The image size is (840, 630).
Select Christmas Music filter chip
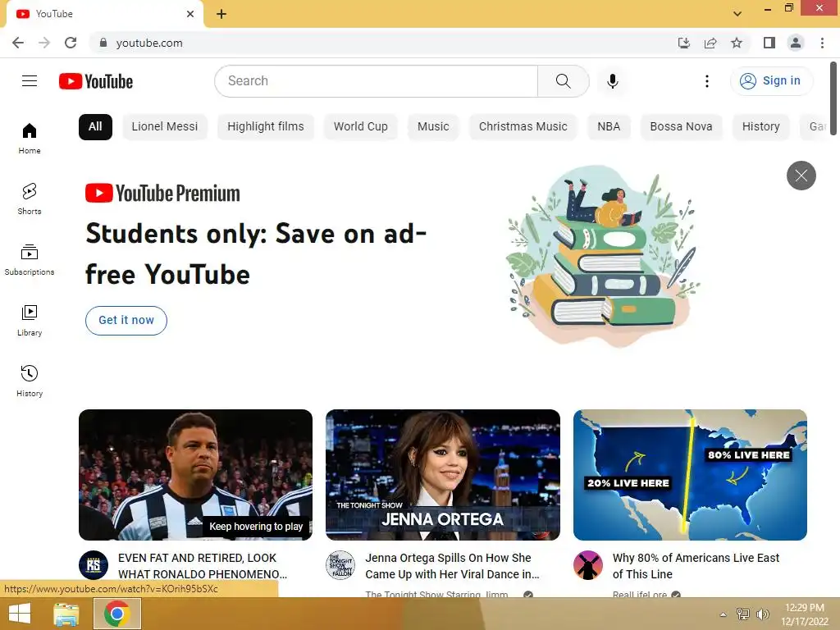pyautogui.click(x=523, y=127)
